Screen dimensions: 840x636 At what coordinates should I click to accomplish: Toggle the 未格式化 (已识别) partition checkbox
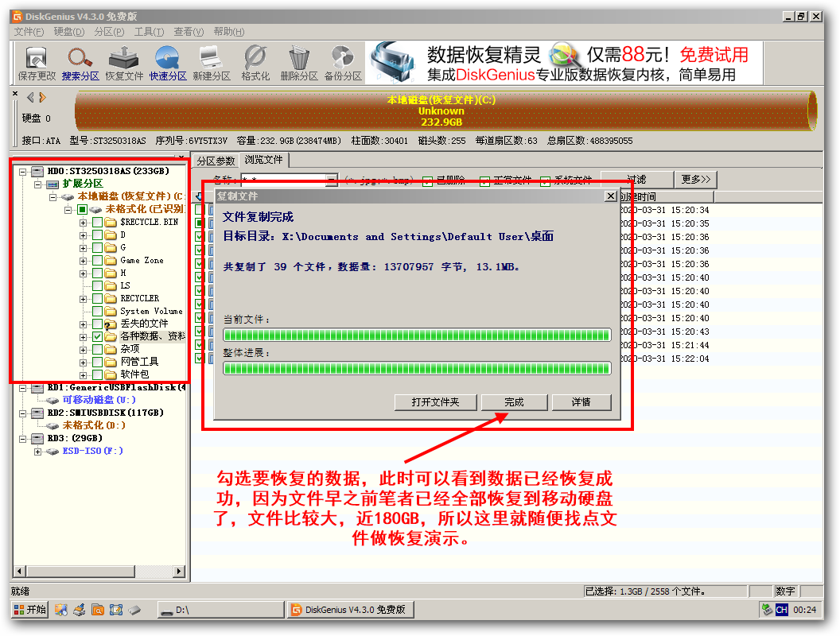(x=82, y=209)
